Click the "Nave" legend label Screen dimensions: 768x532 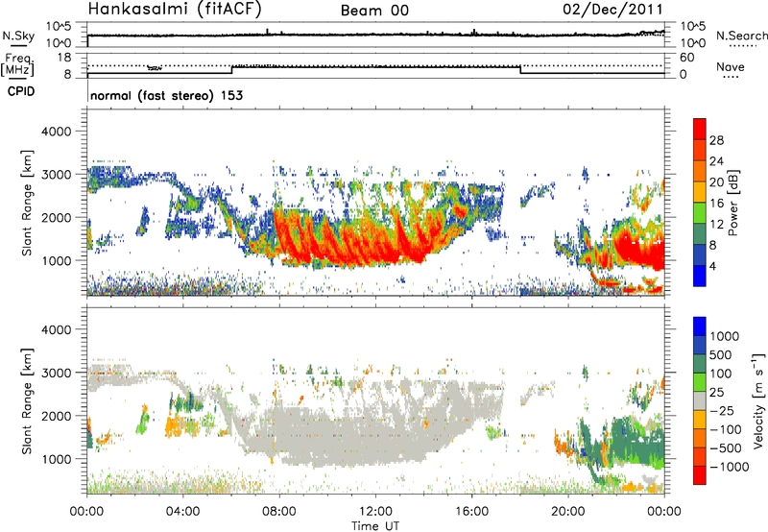(x=730, y=67)
